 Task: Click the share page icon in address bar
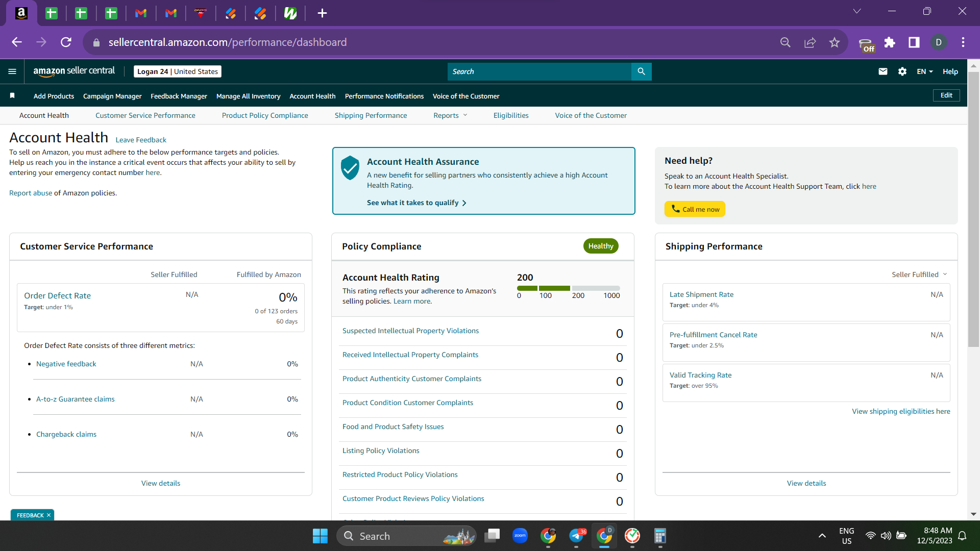(810, 42)
